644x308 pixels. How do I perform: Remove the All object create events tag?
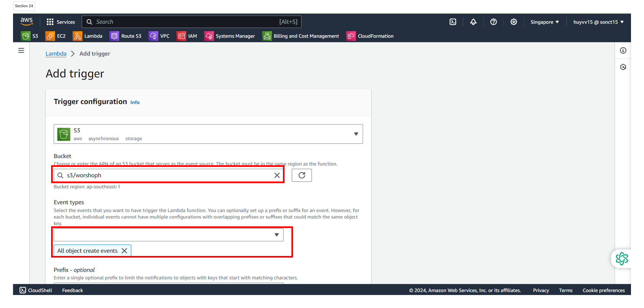[x=124, y=251]
